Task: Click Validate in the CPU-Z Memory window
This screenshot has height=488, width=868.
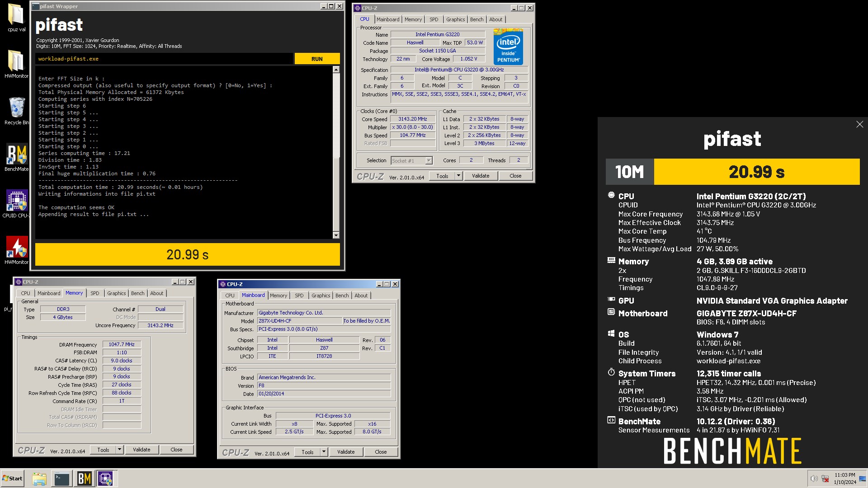Action: tap(142, 450)
